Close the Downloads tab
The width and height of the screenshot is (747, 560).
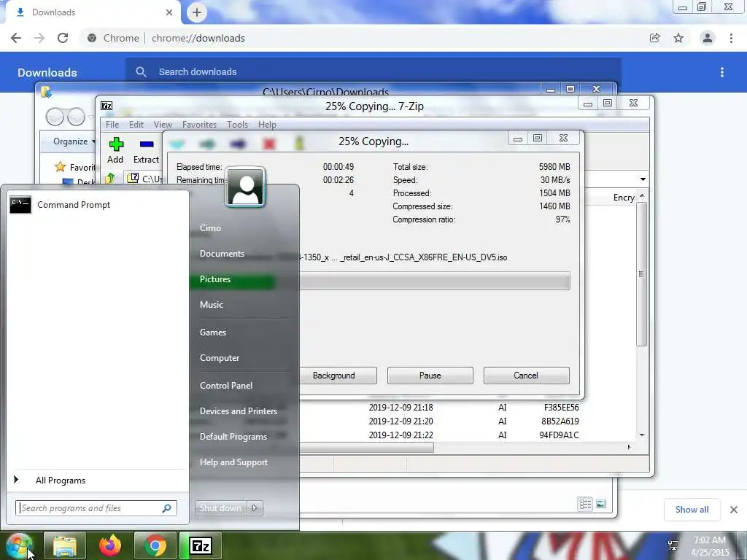[x=169, y=13]
